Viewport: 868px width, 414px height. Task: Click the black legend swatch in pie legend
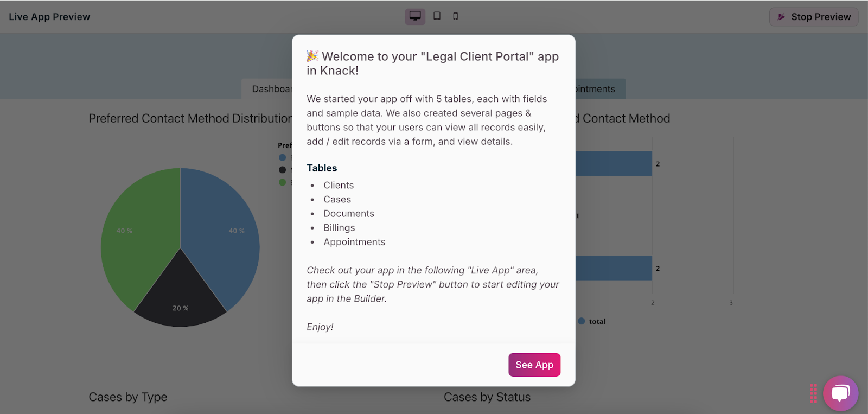coord(282,170)
